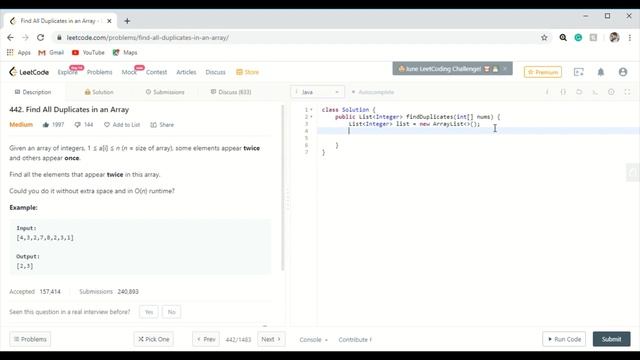Open Gmail bookmark
This screenshot has width=640, height=360.
(51, 53)
